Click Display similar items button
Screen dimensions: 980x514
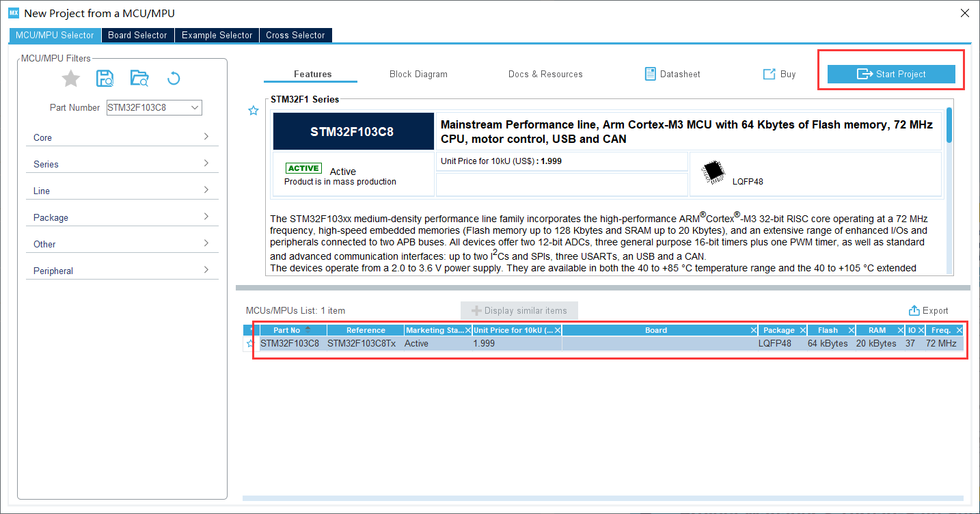519,310
